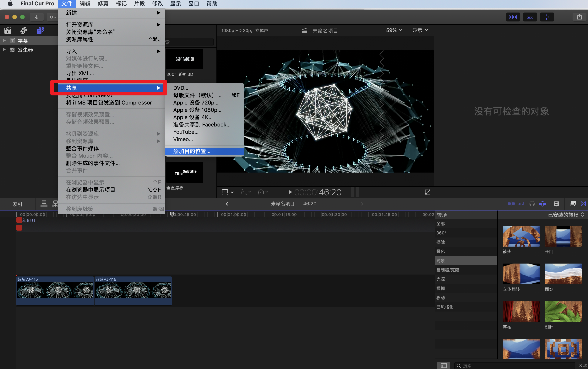588x369 pixels.
Task: Select the 幕布 transition thumbnail
Action: (521, 312)
